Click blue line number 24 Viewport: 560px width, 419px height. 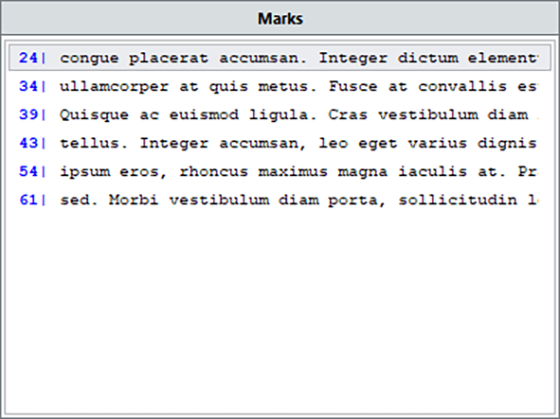pos(28,58)
